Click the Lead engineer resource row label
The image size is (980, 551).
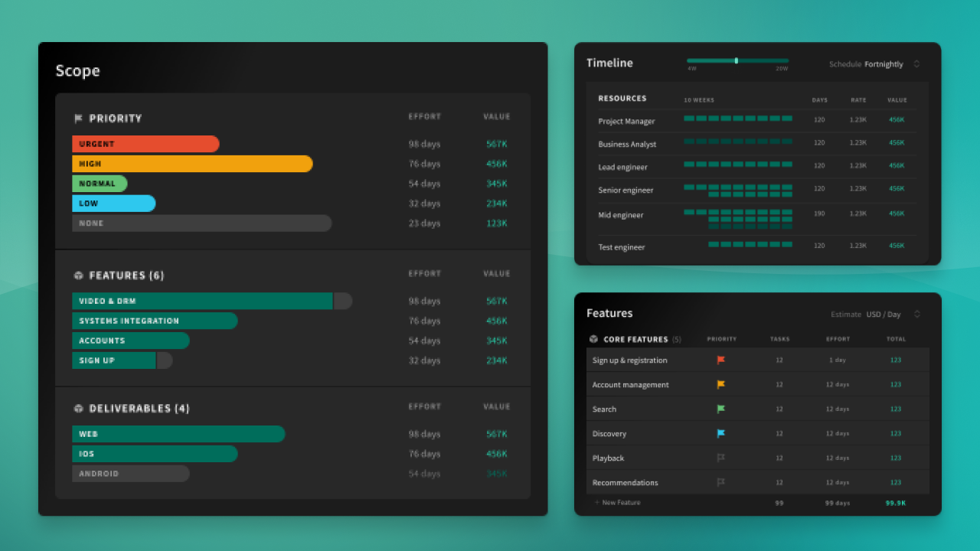pyautogui.click(x=622, y=167)
